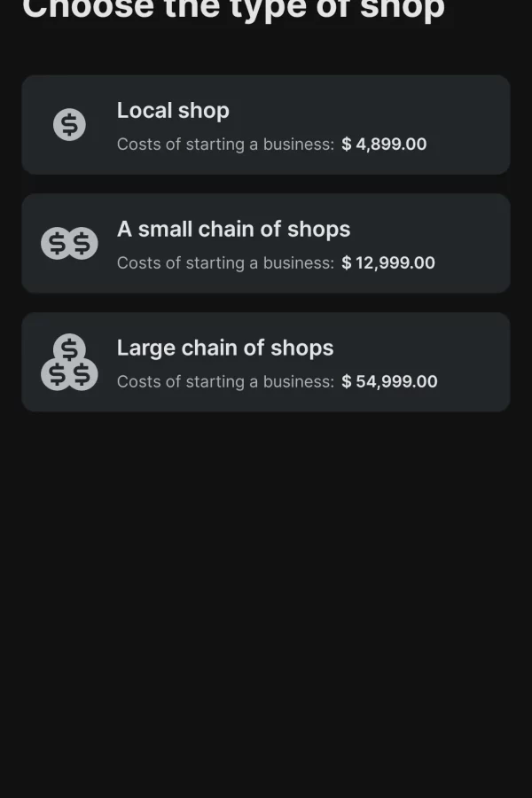Click the right coin in the double coin icon
The width and height of the screenshot is (532, 798).
(82, 243)
